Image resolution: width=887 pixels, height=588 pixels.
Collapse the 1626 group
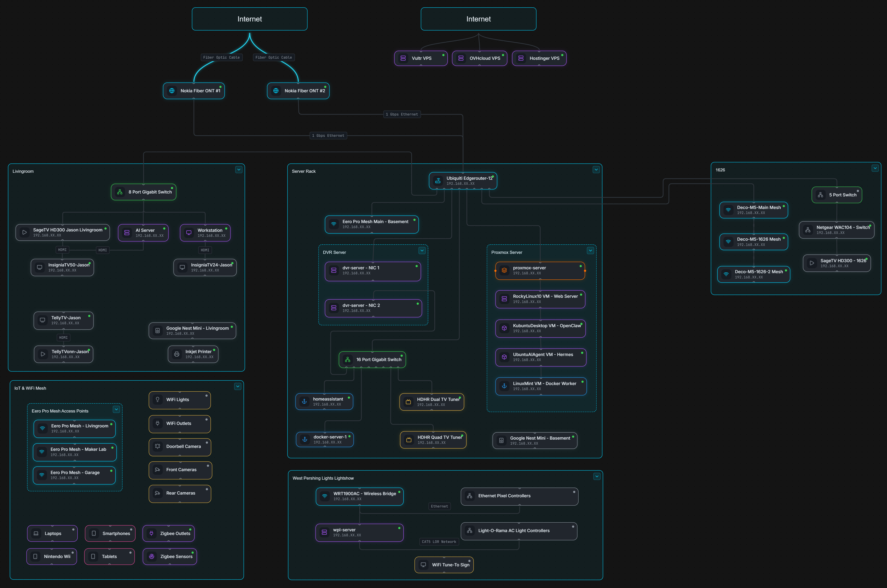[875, 168]
